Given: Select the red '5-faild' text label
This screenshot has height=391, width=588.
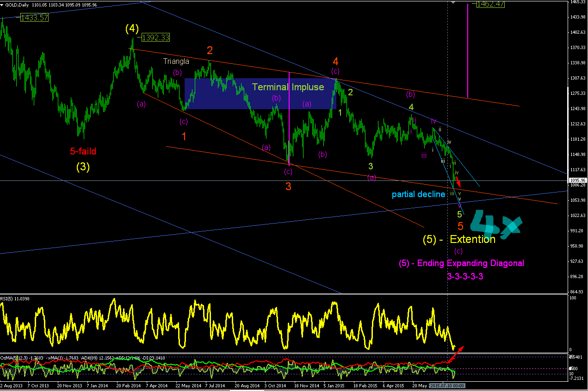Looking at the screenshot, I should pos(83,151).
